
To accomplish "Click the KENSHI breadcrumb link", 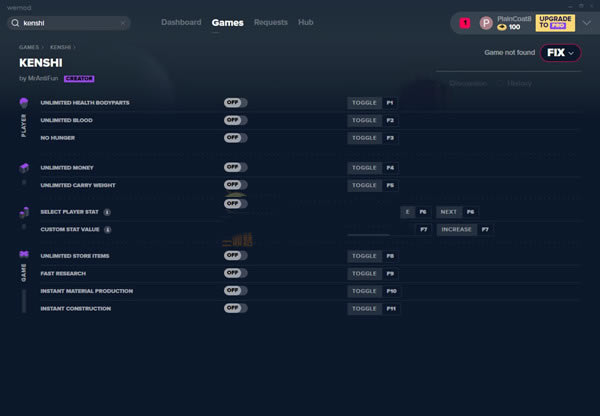I will pyautogui.click(x=60, y=47).
